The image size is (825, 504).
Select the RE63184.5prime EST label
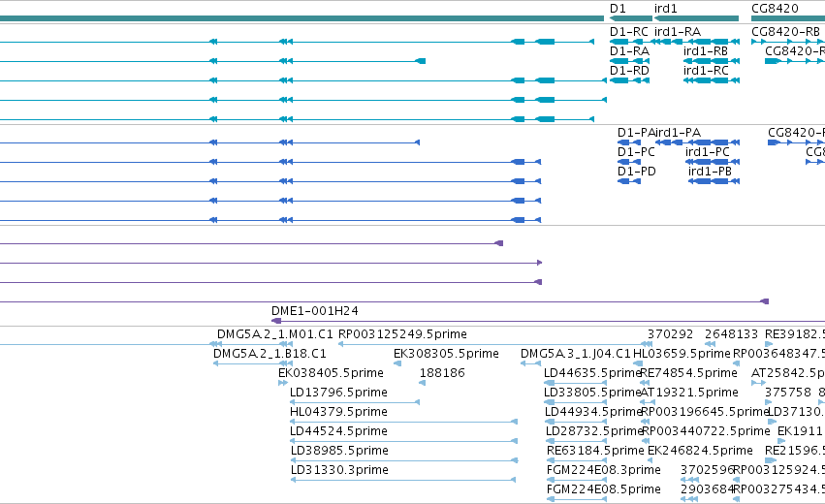pyautogui.click(x=595, y=451)
